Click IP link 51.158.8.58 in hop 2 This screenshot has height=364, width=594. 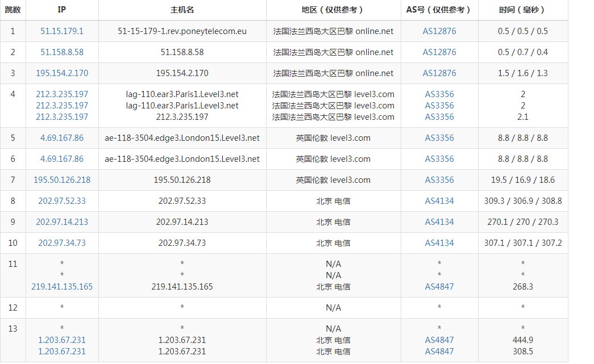[x=62, y=52]
